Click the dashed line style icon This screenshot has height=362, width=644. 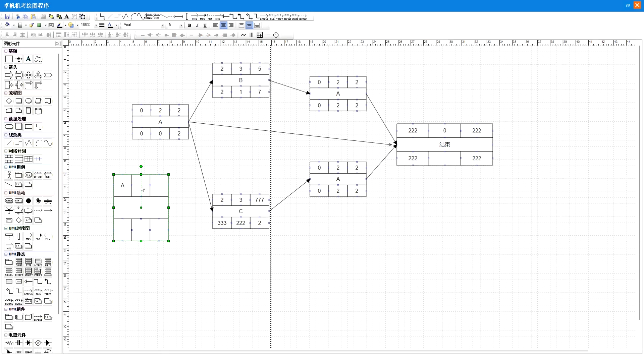point(51,25)
